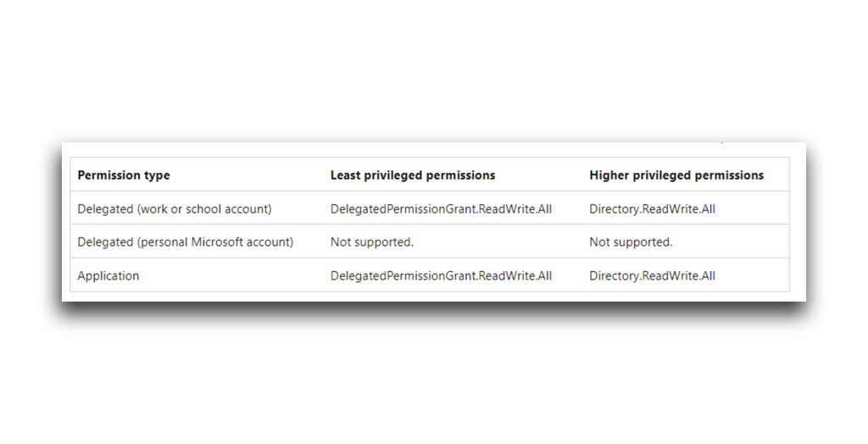Click the word Least in column header
Image resolution: width=868 pixels, height=444 pixels.
coord(344,175)
